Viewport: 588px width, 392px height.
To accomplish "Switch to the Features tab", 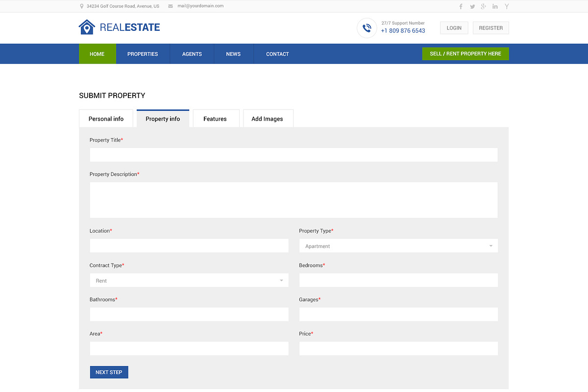I will point(215,119).
